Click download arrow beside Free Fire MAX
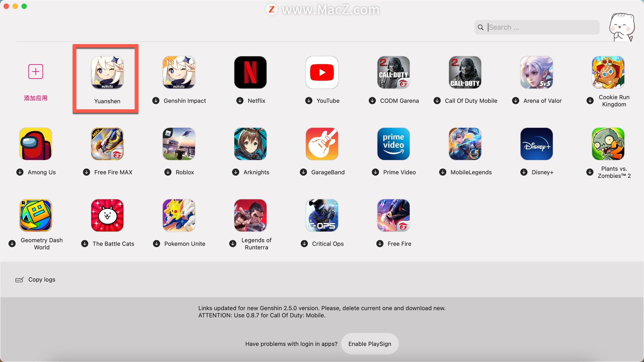This screenshot has height=362, width=644. (x=87, y=172)
